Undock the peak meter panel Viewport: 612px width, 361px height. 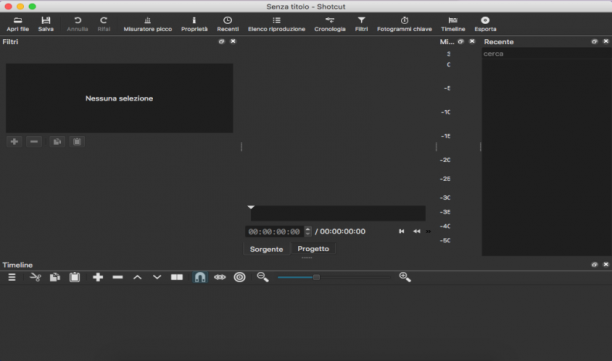click(x=461, y=41)
